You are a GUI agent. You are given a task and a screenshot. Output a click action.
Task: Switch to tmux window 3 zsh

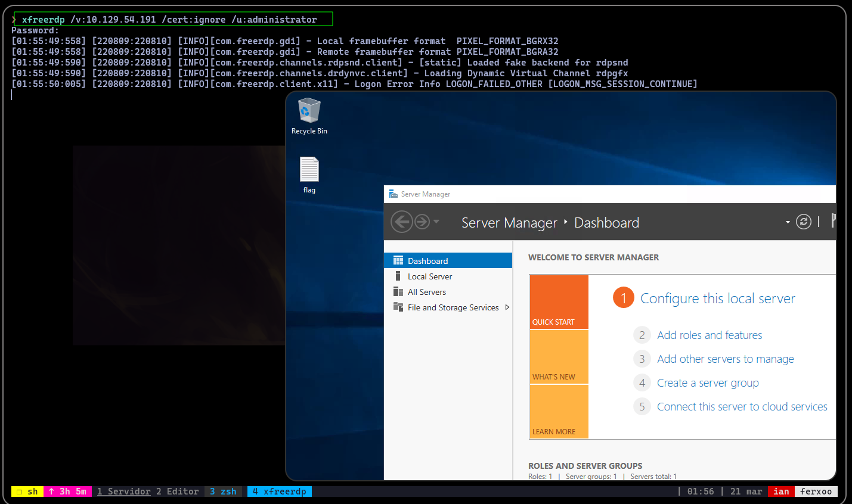click(223, 491)
